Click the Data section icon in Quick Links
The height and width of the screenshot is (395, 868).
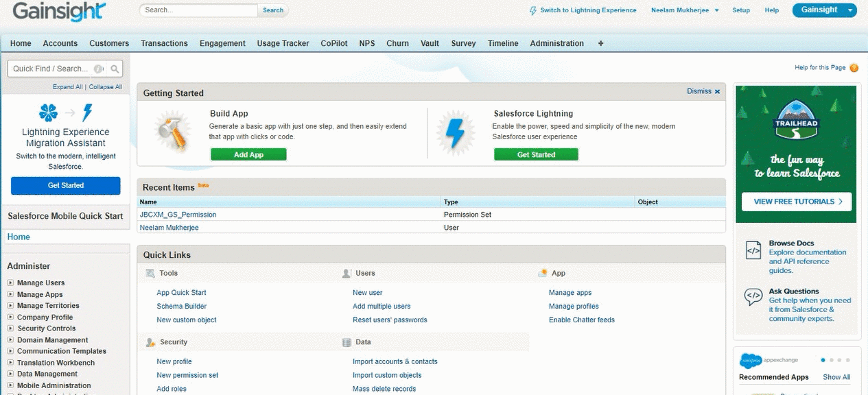(347, 342)
